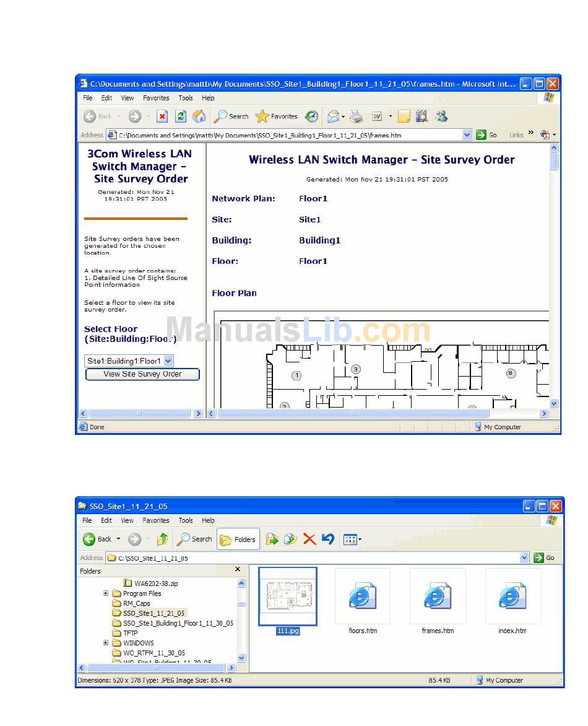Refresh the page in Internet Explorer
Image resolution: width=588 pixels, height=726 pixels.
tap(181, 116)
